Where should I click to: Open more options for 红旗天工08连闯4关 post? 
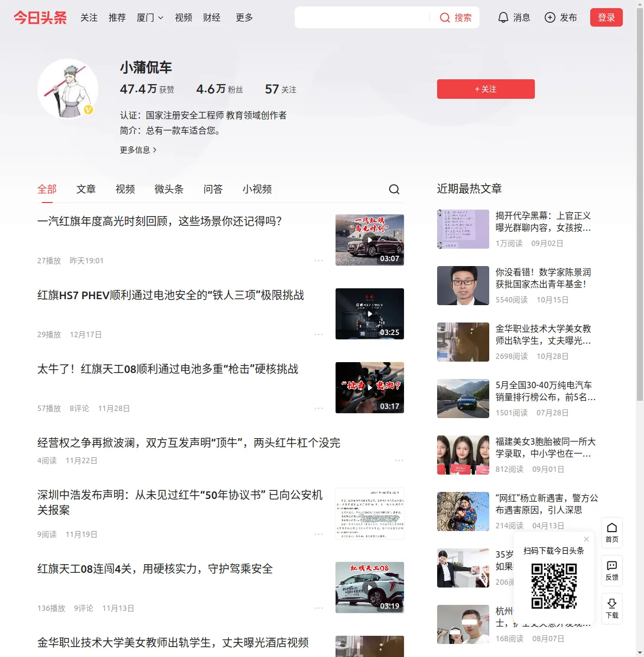319,608
